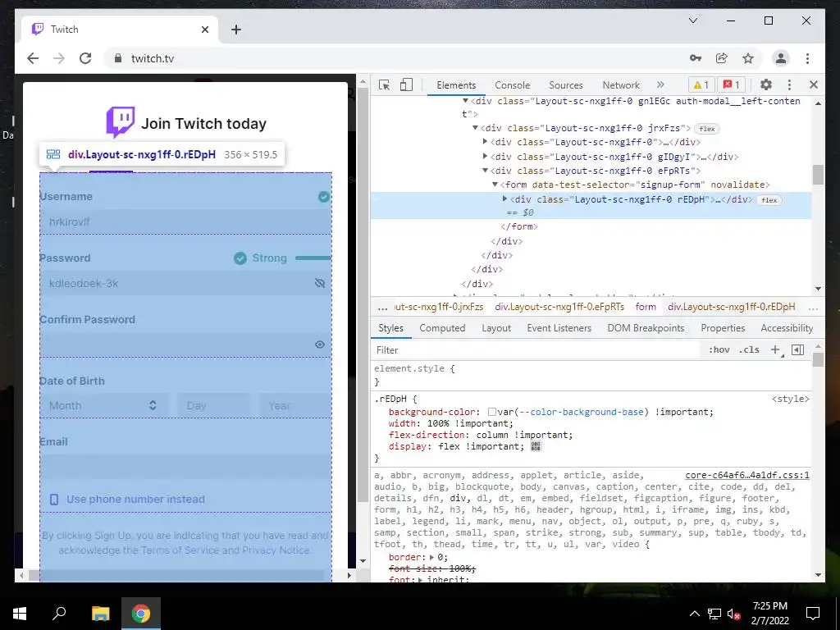Open the errors count badge
Viewport: 840px width, 630px height.
pos(731,84)
